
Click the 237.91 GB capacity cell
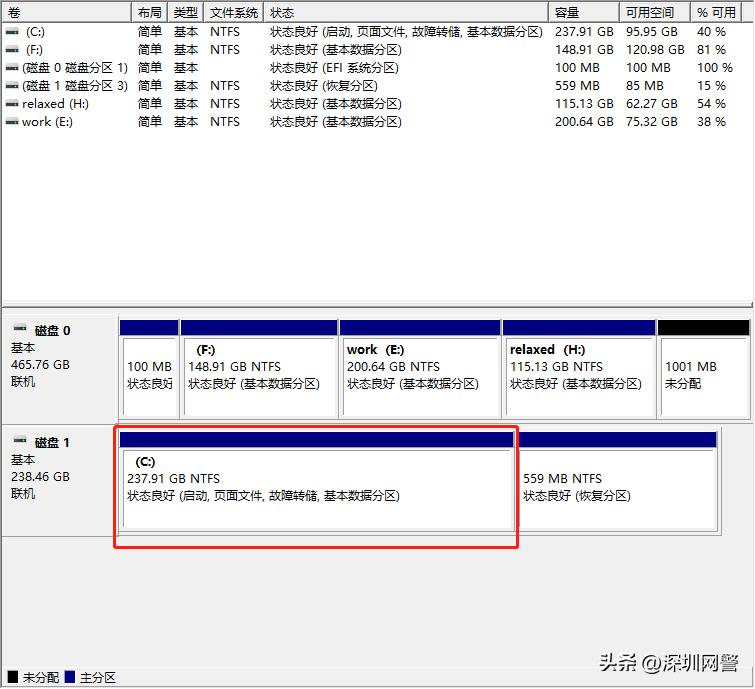[584, 32]
